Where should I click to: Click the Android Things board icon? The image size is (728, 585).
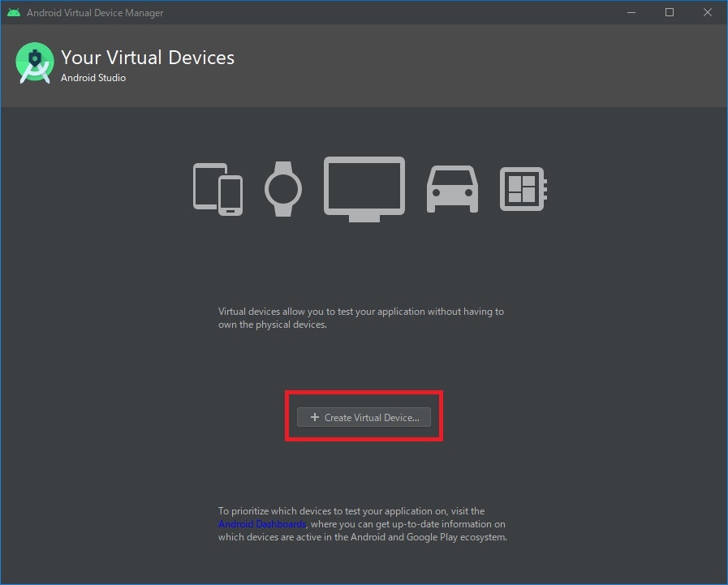pyautogui.click(x=523, y=189)
